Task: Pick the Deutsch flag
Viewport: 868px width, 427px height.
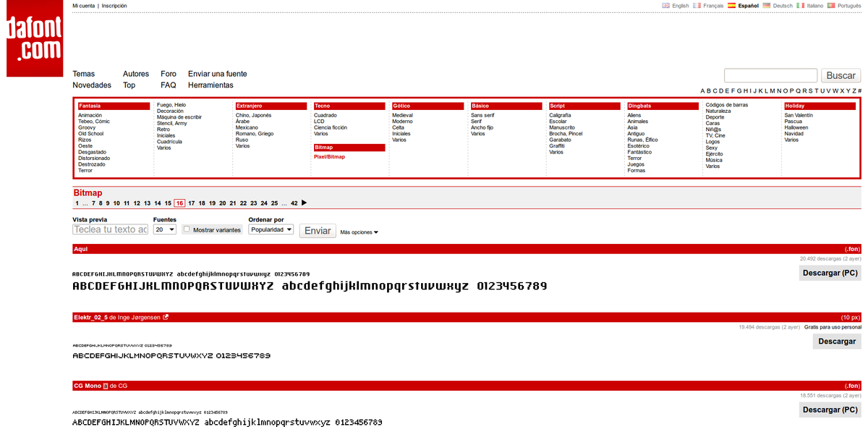Action: pyautogui.click(x=766, y=5)
